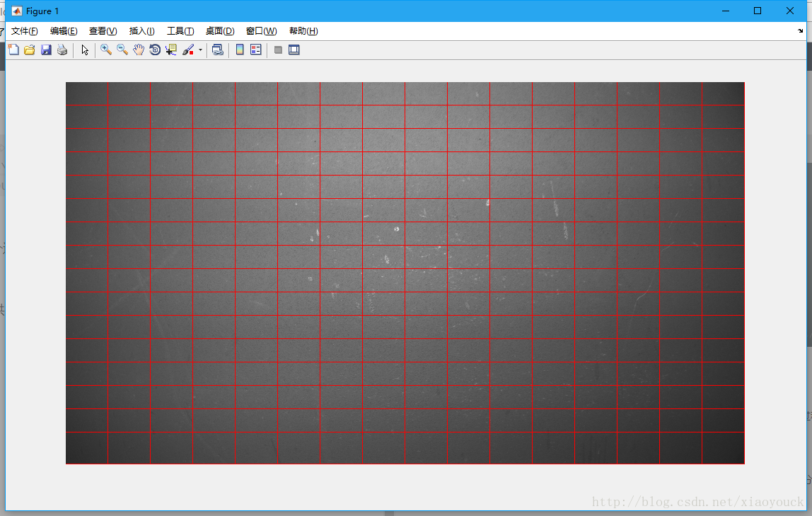The image size is (812, 516).
Task: Toggle the Data Cursor tool
Action: (x=171, y=50)
